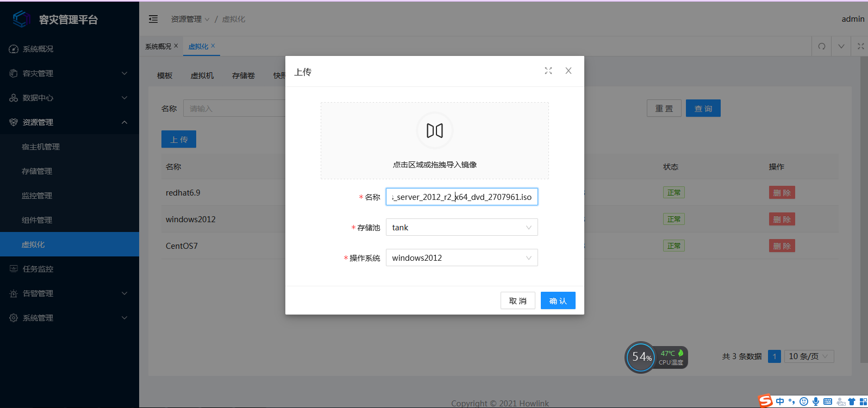Image resolution: width=868 pixels, height=408 pixels.
Task: Toggle the Chinese 中 input mode icon
Action: 780,401
